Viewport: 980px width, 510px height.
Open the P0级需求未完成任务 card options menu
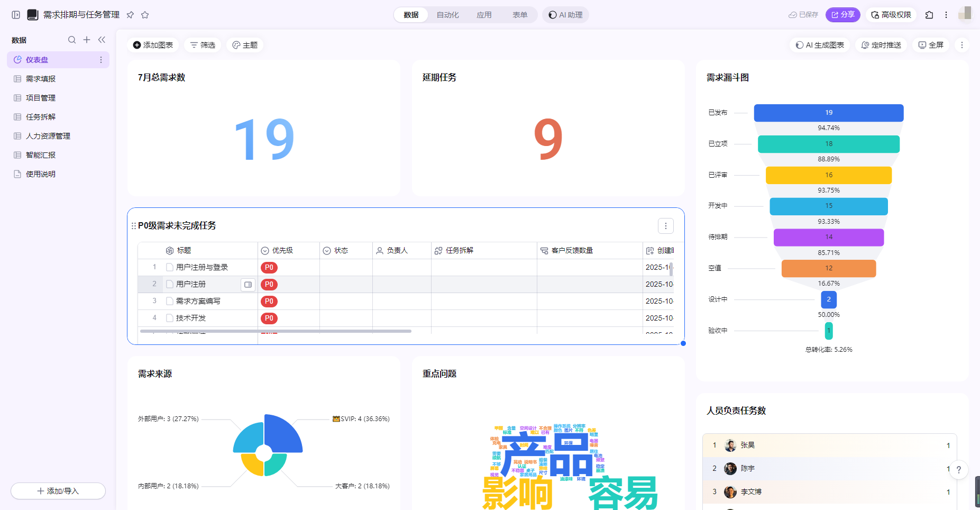coord(665,226)
